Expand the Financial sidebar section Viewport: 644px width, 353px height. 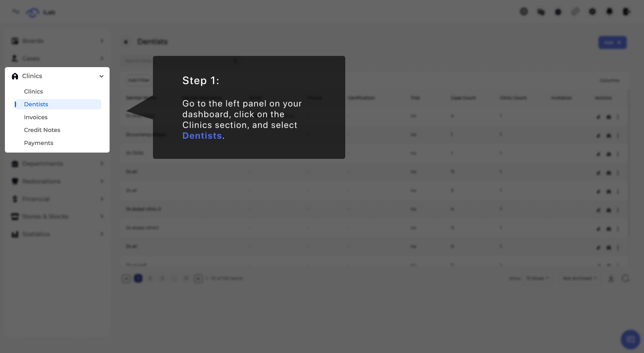[57, 199]
